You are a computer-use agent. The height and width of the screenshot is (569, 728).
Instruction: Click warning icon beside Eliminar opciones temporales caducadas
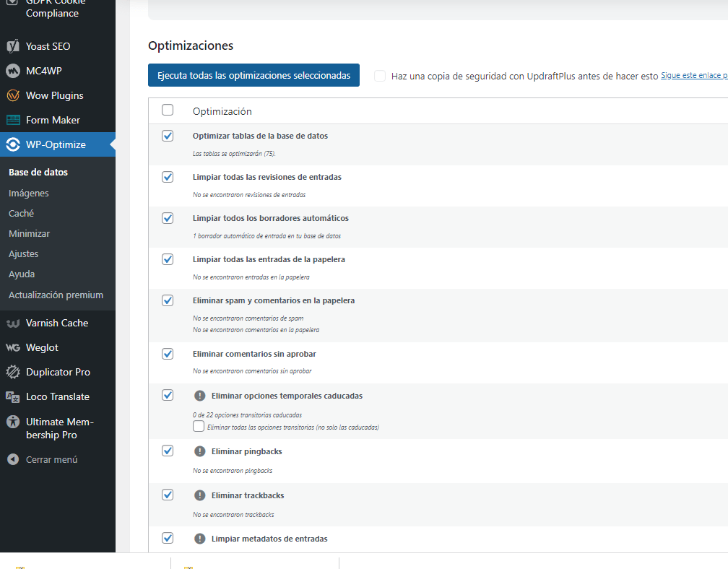pos(199,396)
